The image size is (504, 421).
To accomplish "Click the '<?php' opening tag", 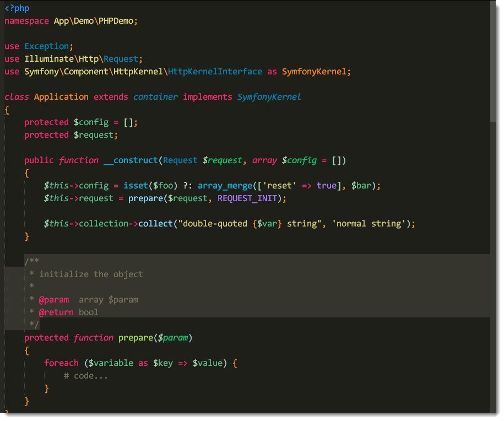I will [17, 8].
